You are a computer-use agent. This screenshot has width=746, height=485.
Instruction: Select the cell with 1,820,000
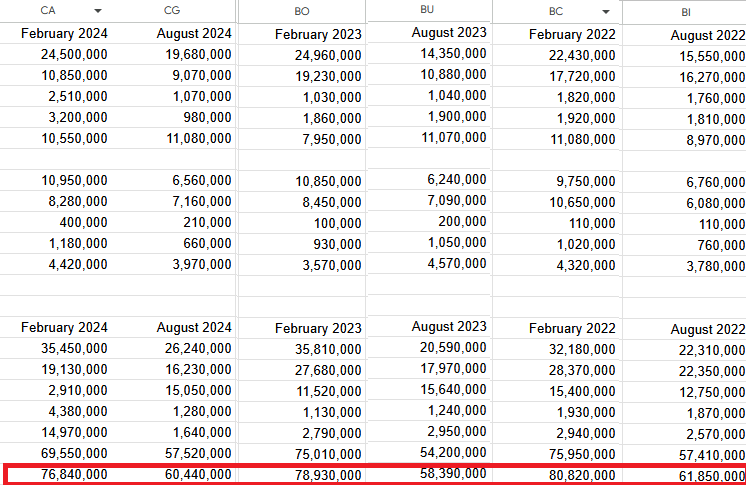pyautogui.click(x=586, y=98)
